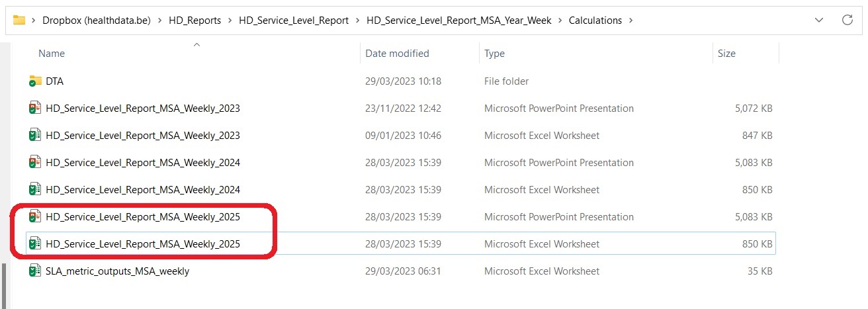Expand the chevron after Calculations breadcrumb

coord(631,21)
